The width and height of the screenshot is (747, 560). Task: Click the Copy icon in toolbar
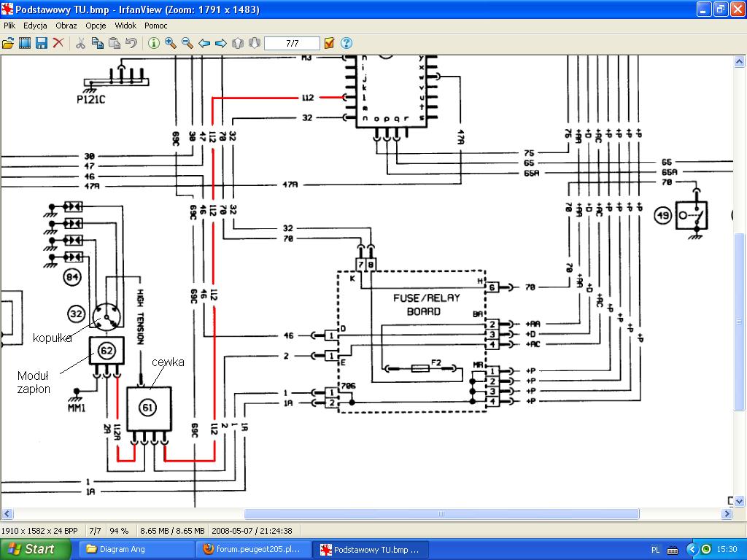click(97, 43)
